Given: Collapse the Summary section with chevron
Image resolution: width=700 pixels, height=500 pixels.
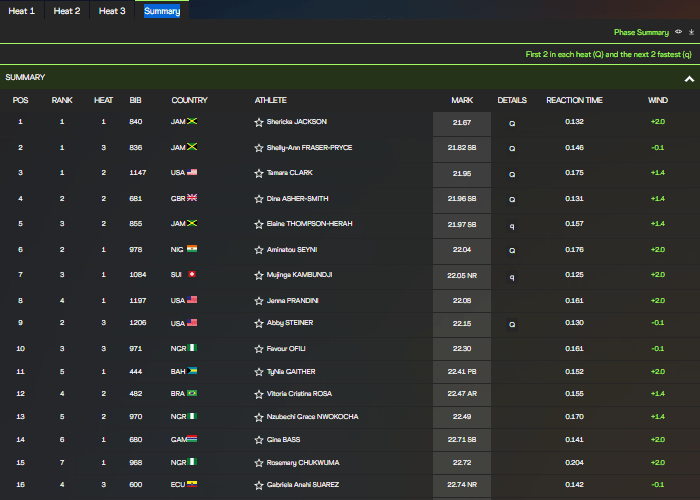Looking at the screenshot, I should point(689,78).
